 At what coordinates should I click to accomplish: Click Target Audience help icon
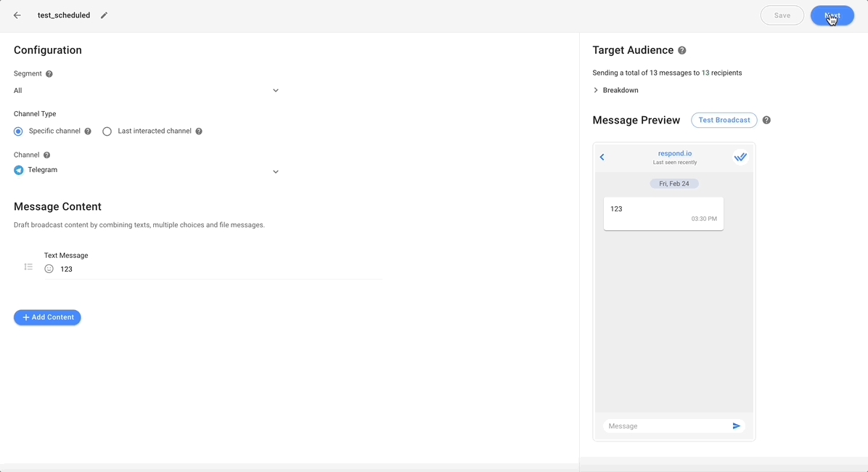click(x=681, y=51)
